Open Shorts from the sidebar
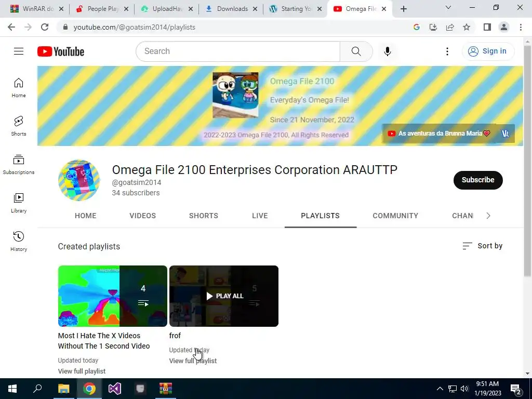The height and width of the screenshot is (399, 532). (19, 126)
